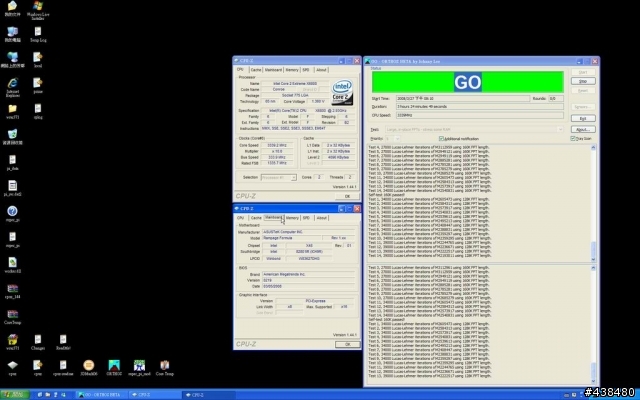Viewport: 640px width, 400px height.
Task: Open My Documents folder icon on desktop
Action: coord(13,6)
